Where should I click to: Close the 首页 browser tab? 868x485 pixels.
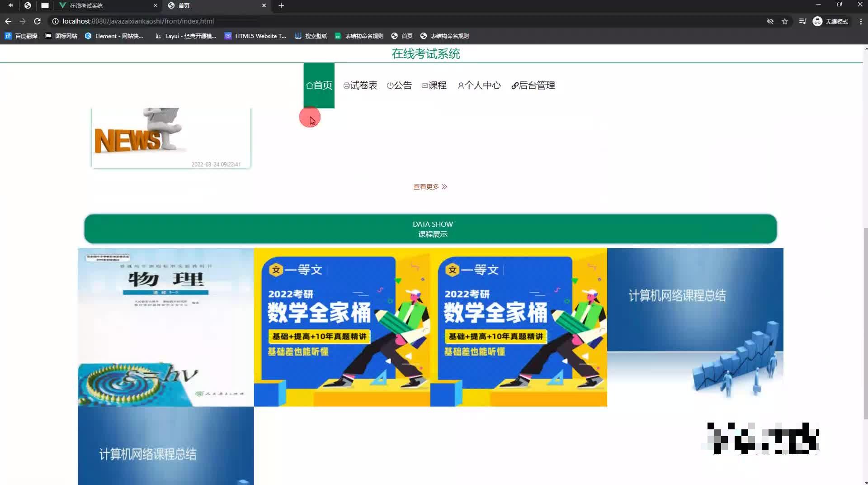point(264,5)
